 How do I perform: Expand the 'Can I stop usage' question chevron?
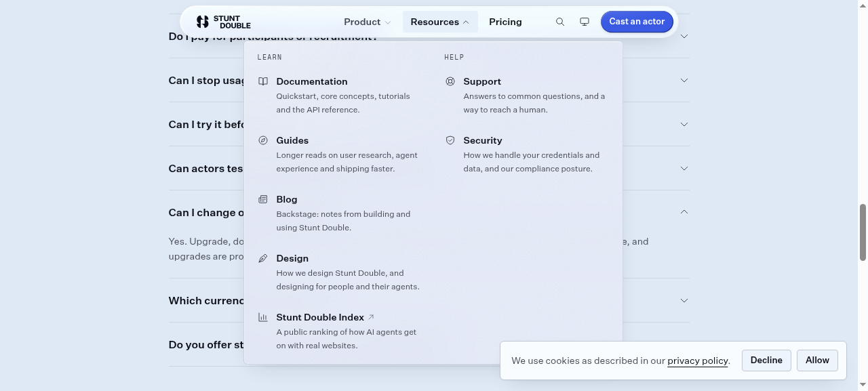[x=684, y=80]
